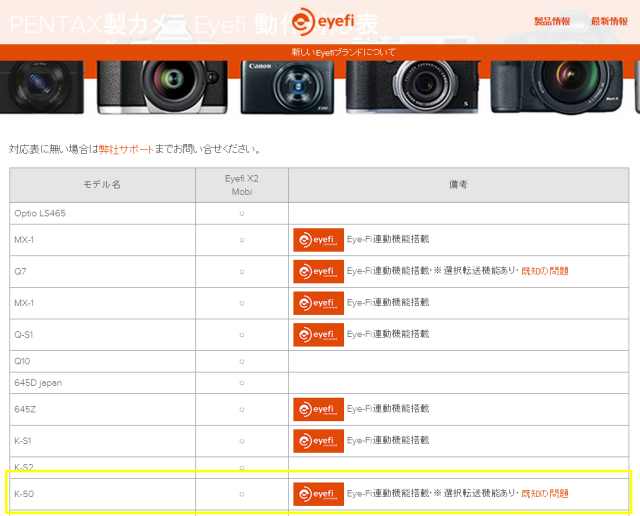Image resolution: width=640 pixels, height=516 pixels.
Task: Click the eyefi connected badge in the K-50 row
Action: click(318, 494)
